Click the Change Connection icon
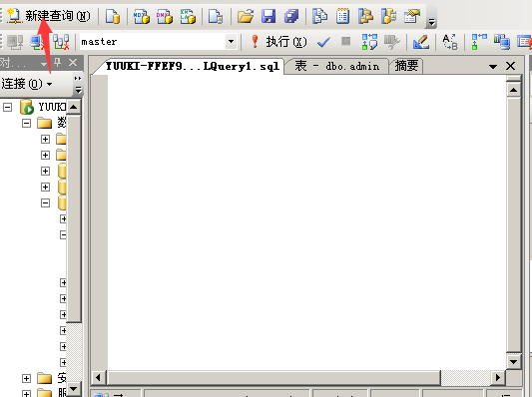The image size is (532, 397). tap(61, 42)
